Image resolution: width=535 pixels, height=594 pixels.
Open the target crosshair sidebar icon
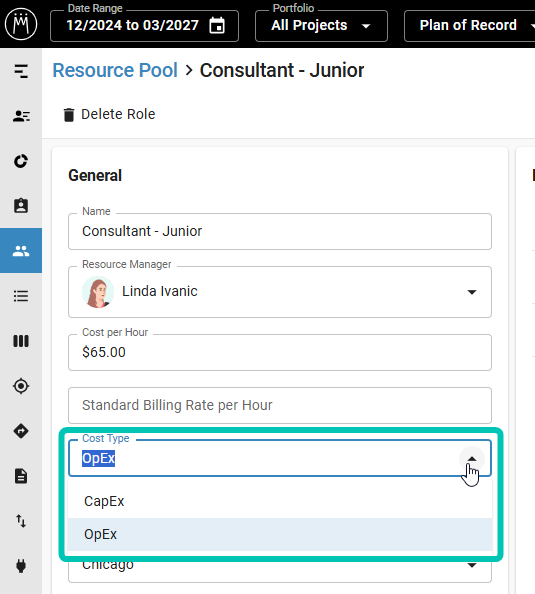pyautogui.click(x=21, y=386)
